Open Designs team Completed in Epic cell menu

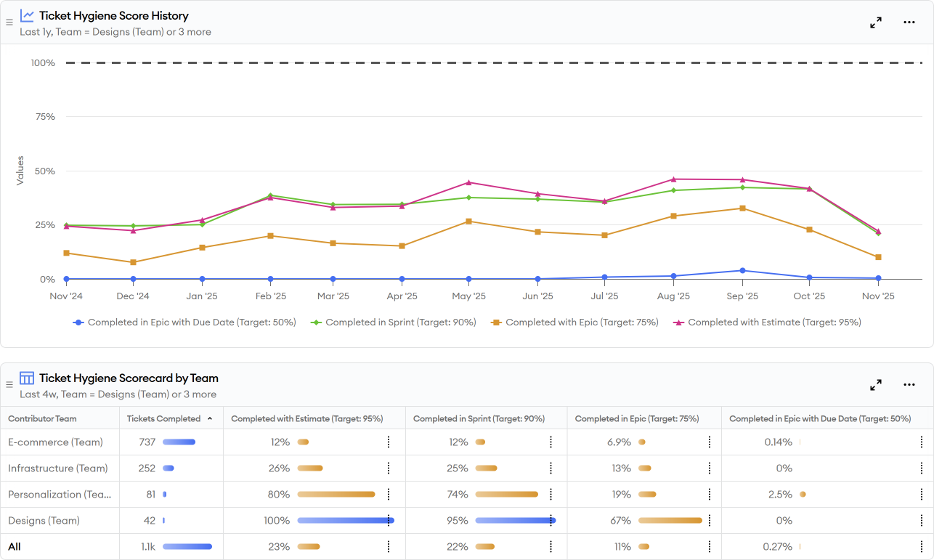[x=710, y=521]
